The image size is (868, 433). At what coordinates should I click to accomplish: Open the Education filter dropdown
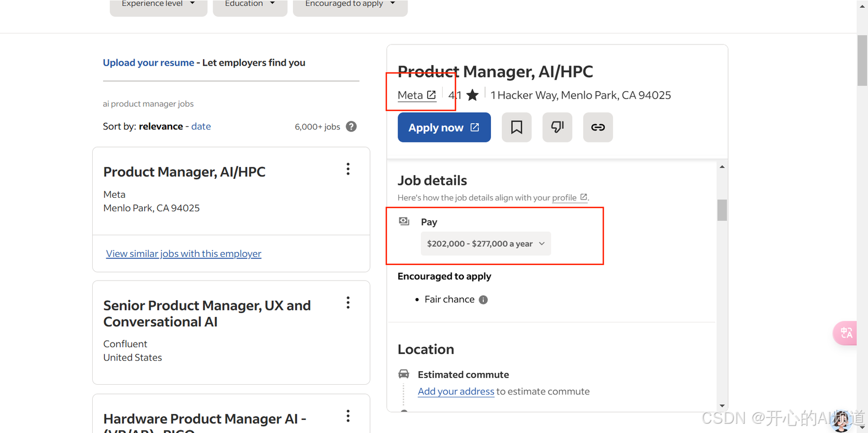tap(250, 5)
